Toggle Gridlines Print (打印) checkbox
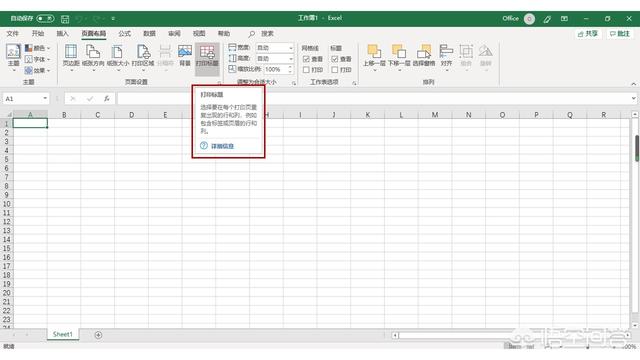Image resolution: width=640 pixels, height=360 pixels. click(x=306, y=70)
